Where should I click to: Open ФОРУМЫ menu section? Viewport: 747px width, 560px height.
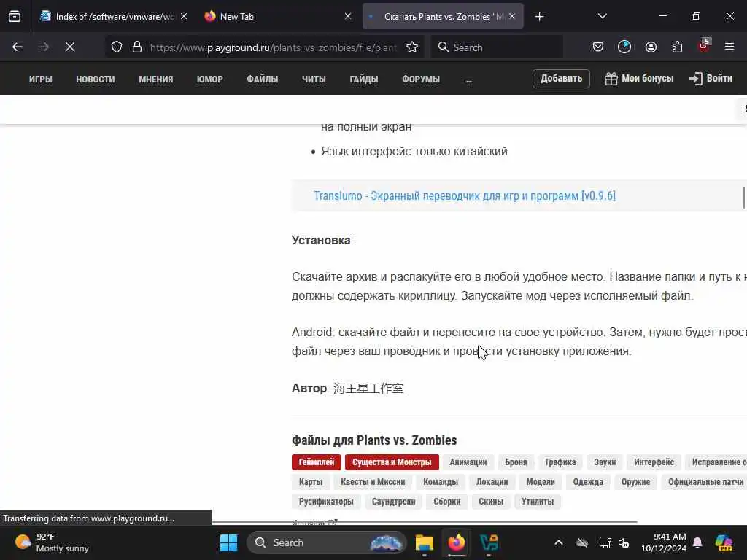pyautogui.click(x=421, y=79)
